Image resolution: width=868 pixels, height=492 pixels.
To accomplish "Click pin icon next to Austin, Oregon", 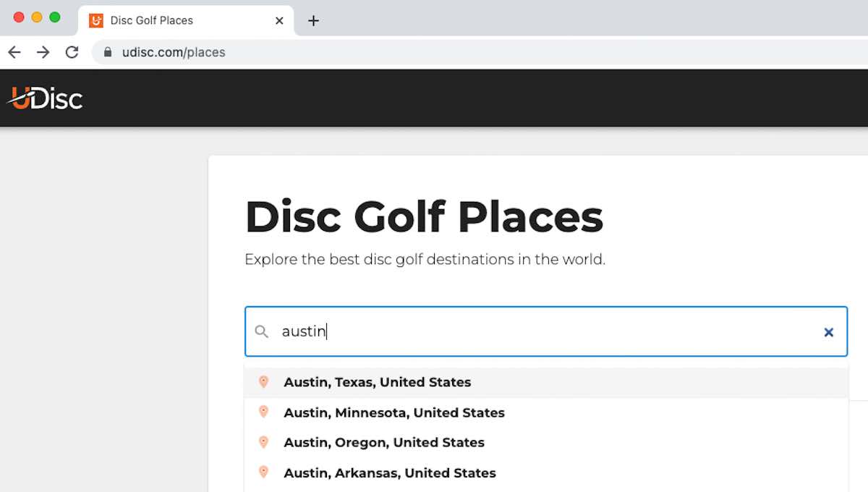I will coord(264,442).
